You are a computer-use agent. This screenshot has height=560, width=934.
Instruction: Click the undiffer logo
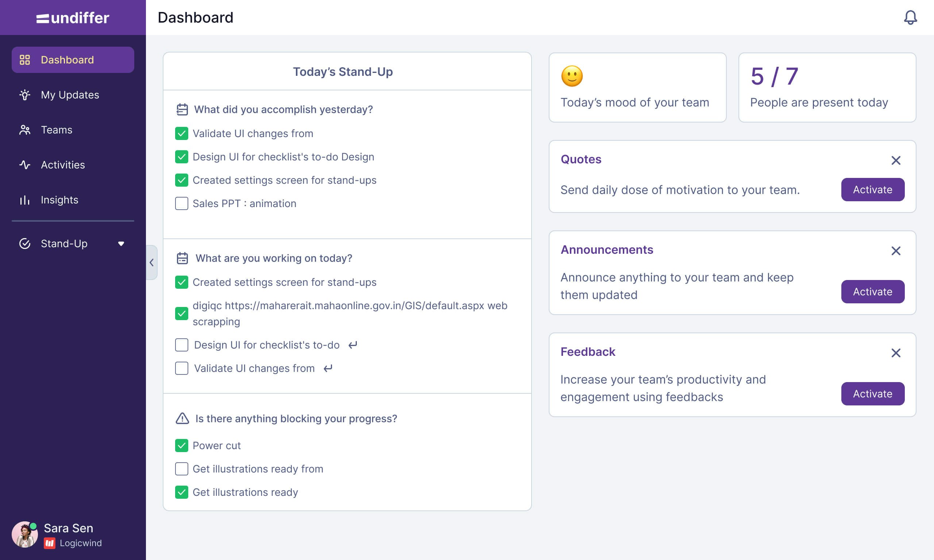(73, 18)
